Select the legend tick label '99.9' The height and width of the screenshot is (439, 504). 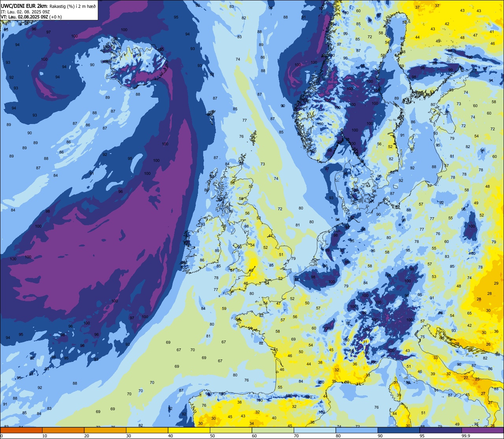click(466, 436)
